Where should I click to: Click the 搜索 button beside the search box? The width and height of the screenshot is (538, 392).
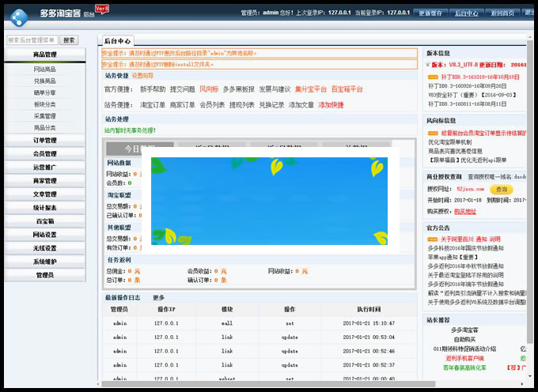pos(69,40)
